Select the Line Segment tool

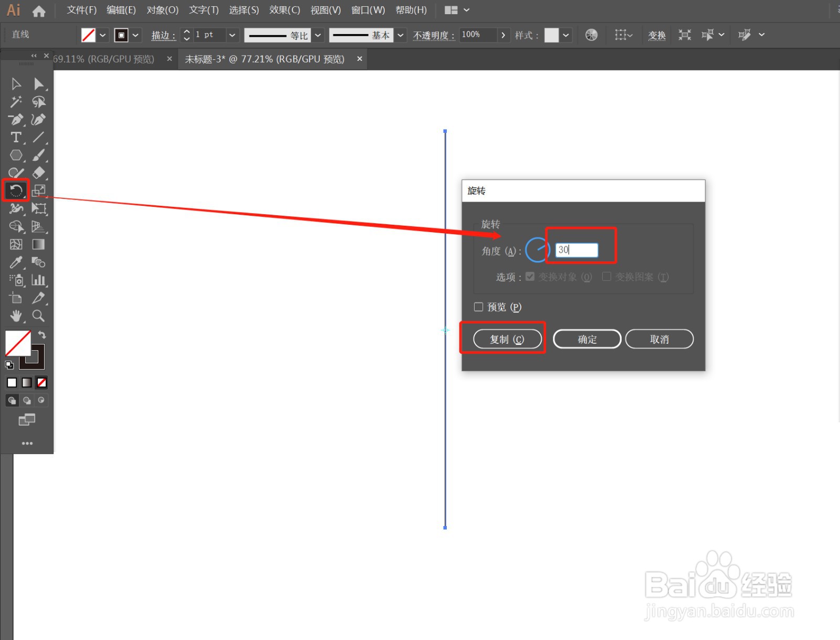[x=39, y=138]
